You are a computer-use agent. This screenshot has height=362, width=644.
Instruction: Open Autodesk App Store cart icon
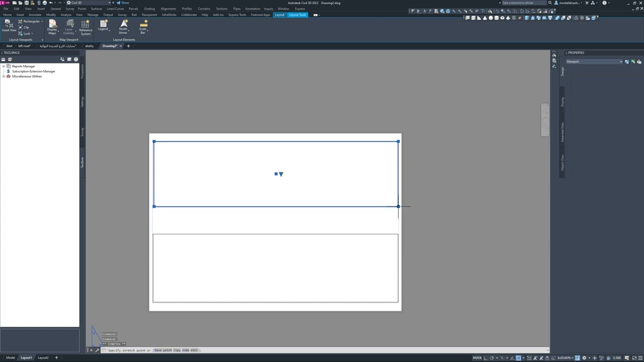point(587,3)
